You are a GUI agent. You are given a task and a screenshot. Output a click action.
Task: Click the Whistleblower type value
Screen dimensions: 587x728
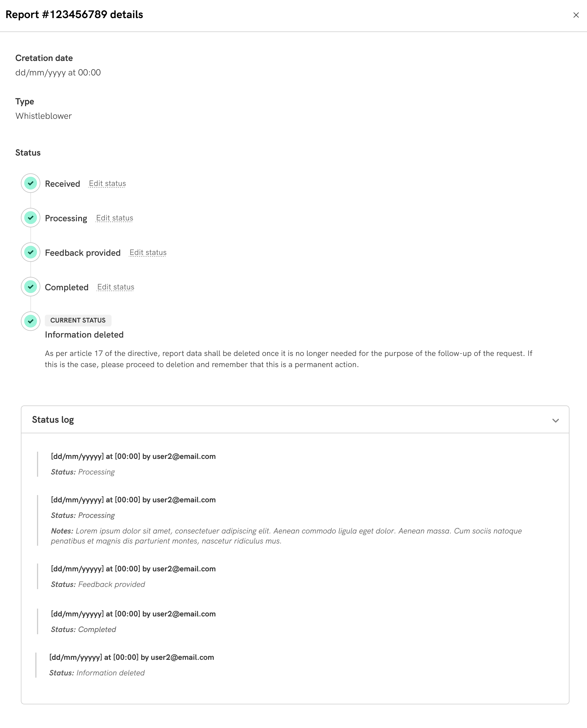pyautogui.click(x=44, y=116)
